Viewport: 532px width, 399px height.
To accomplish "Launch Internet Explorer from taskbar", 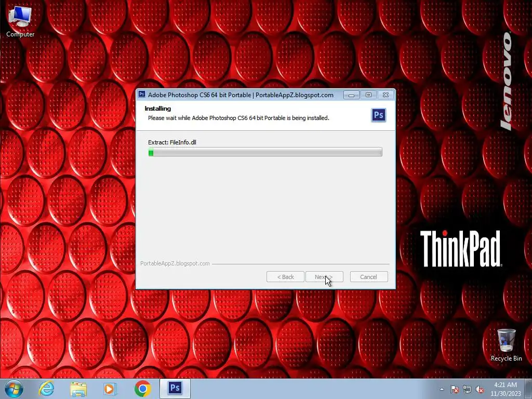I will click(x=46, y=389).
